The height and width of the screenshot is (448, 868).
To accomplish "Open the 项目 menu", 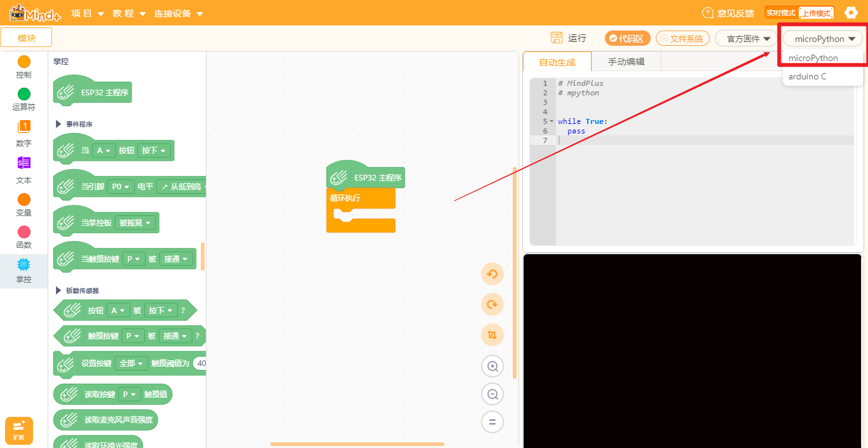I will pyautogui.click(x=88, y=13).
